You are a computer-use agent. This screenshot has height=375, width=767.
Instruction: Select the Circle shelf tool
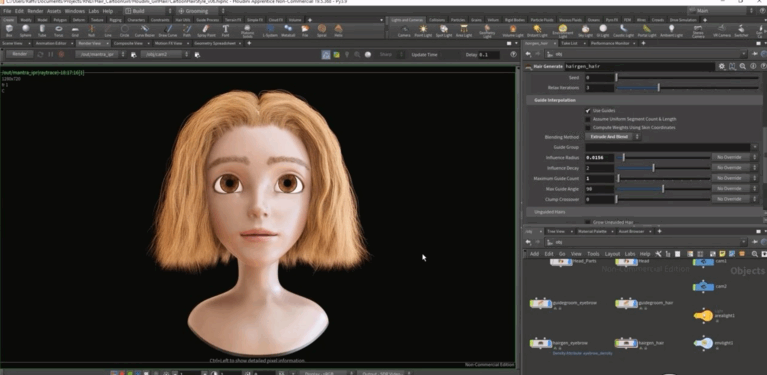pos(125,30)
